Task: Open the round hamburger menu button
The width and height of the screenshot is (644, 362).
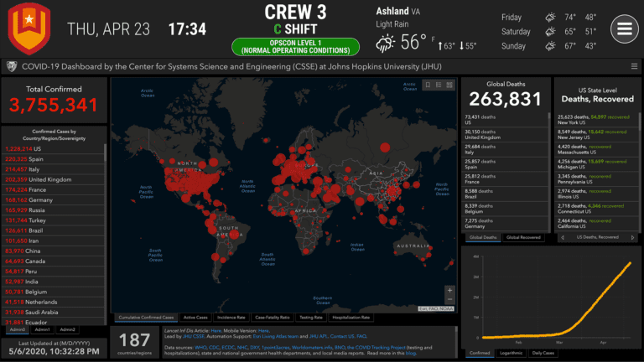Action: (624, 28)
